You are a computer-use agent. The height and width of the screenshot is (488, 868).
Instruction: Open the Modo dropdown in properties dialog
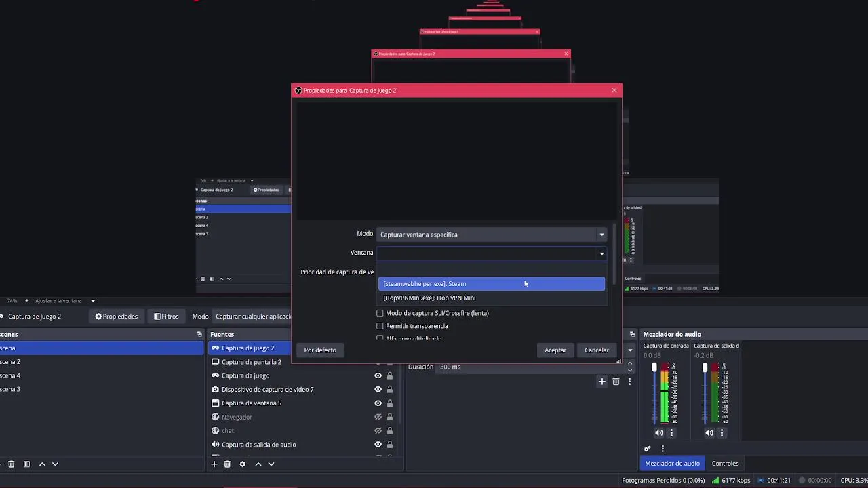[492, 235]
